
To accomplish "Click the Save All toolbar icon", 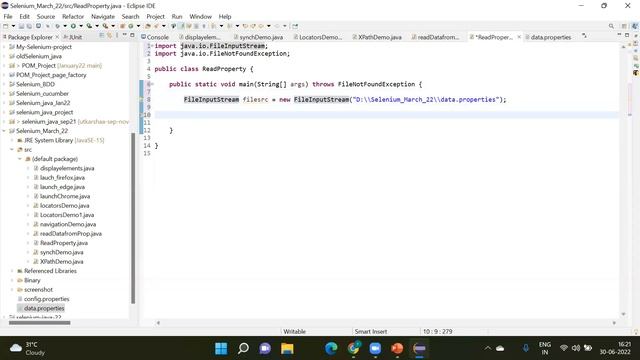I will point(29,26).
